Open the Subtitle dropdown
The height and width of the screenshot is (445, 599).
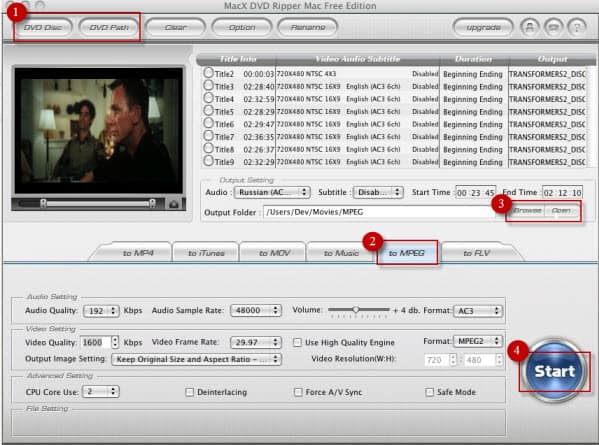click(x=378, y=192)
